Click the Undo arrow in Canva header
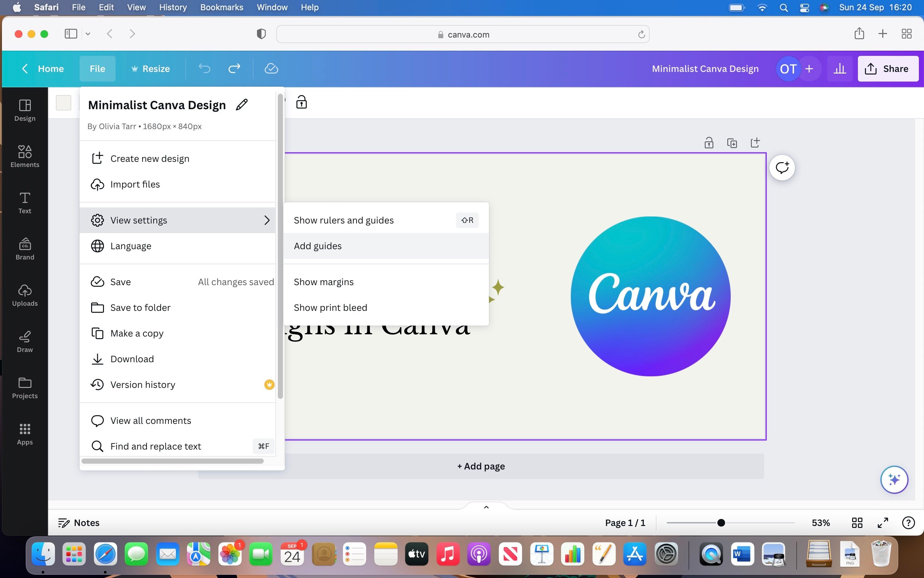This screenshot has height=578, width=924. (x=205, y=68)
